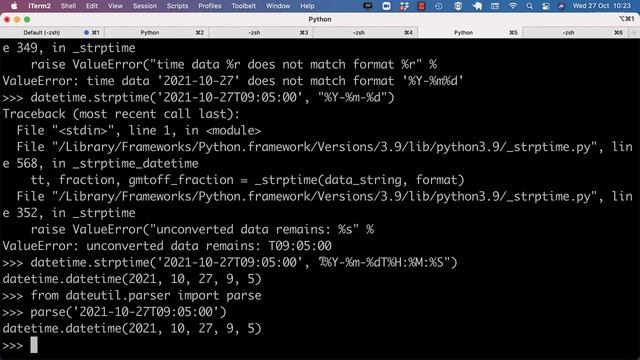Open the Wi-Fi status menu
This screenshot has width=640, height=360.
coord(513,6)
